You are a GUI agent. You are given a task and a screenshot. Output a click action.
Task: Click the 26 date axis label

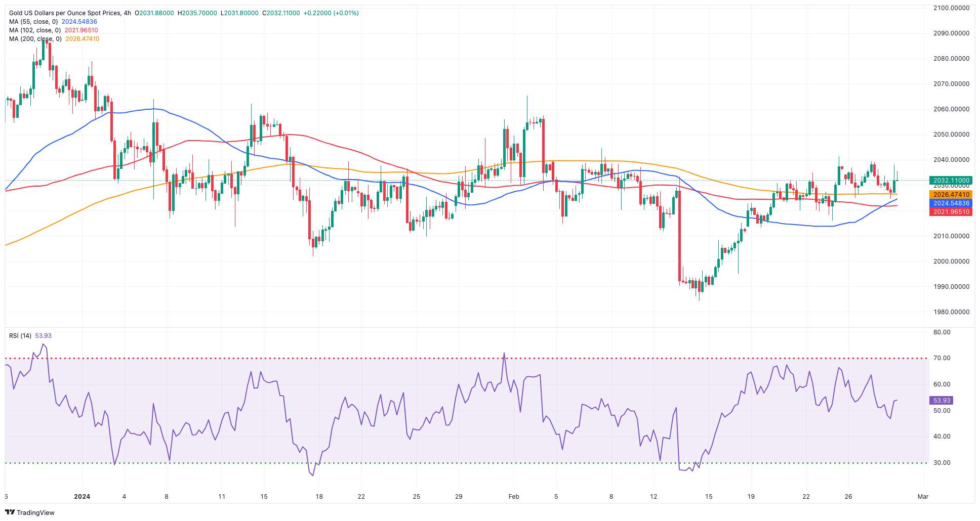pos(849,497)
